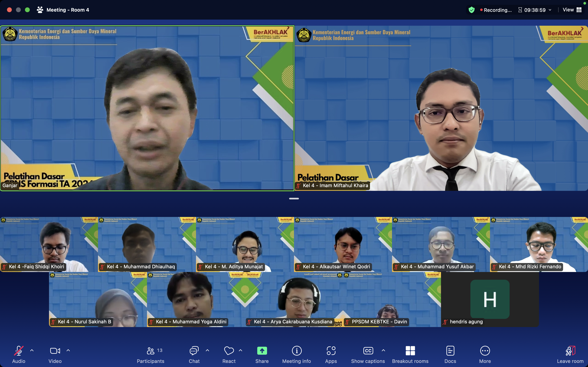This screenshot has width=588, height=367.
Task: Open the Participants panel
Action: tap(150, 351)
